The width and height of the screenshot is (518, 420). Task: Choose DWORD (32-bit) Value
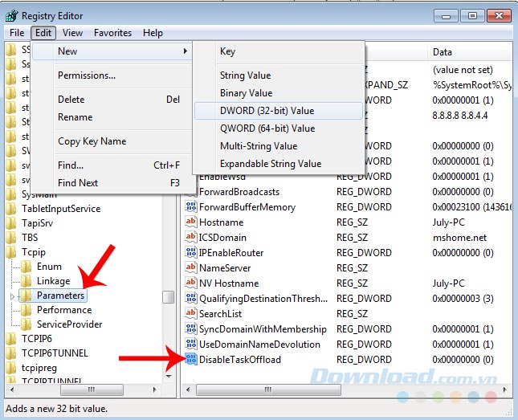(267, 111)
